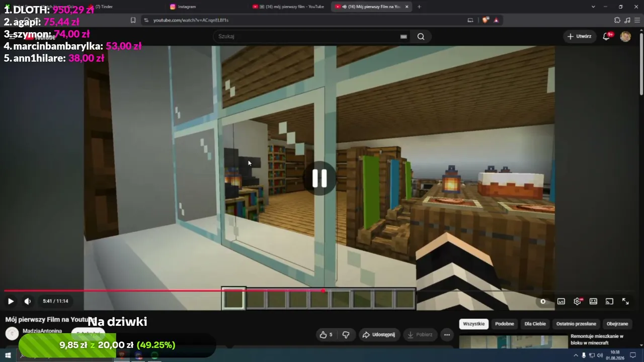Click the Pobierz download button
The width and height of the screenshot is (644, 362).
coord(420,334)
